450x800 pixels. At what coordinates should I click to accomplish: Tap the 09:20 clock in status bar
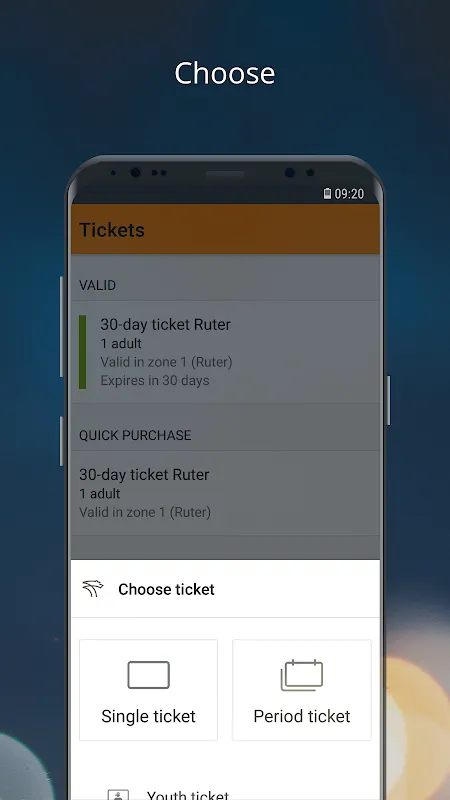click(349, 194)
